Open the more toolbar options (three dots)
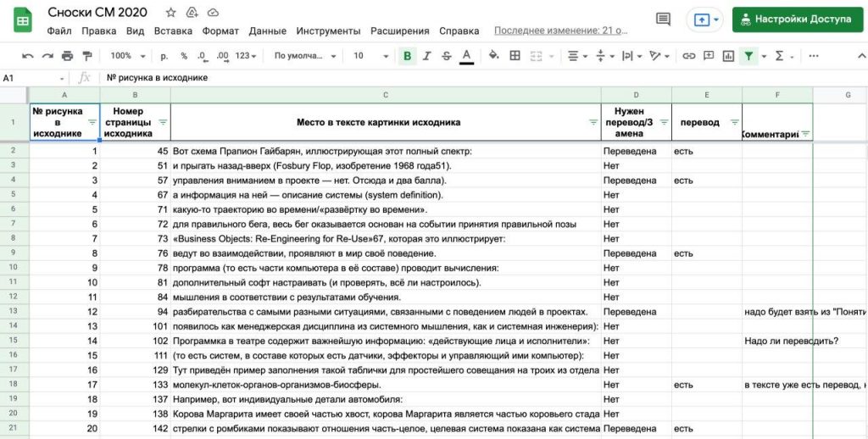 813,56
